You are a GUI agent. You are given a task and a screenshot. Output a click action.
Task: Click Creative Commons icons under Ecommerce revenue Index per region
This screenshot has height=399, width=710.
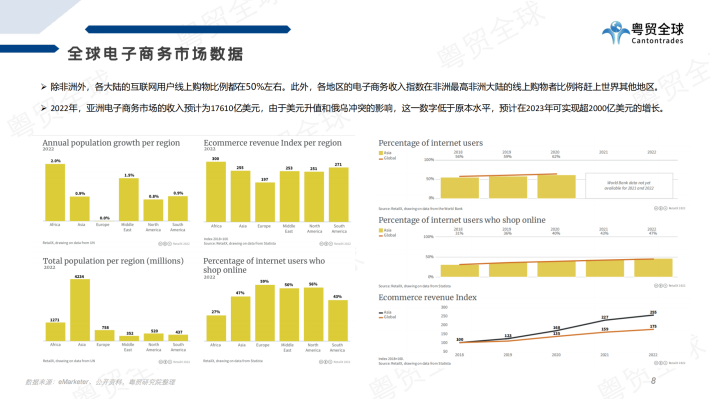[326, 244]
